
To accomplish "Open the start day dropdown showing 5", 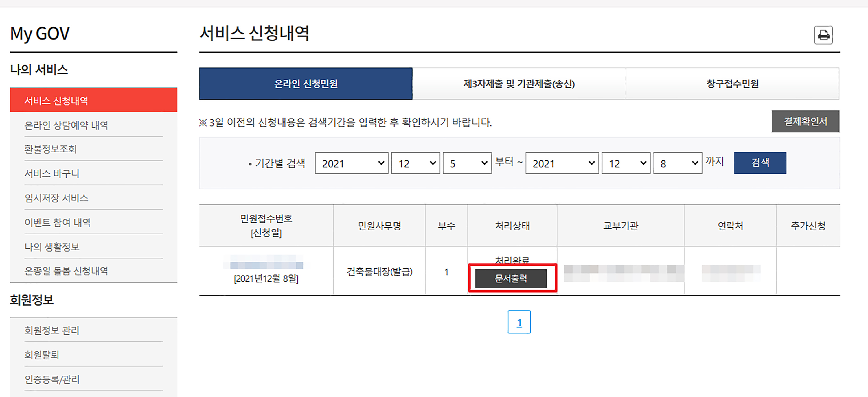I will pos(467,163).
